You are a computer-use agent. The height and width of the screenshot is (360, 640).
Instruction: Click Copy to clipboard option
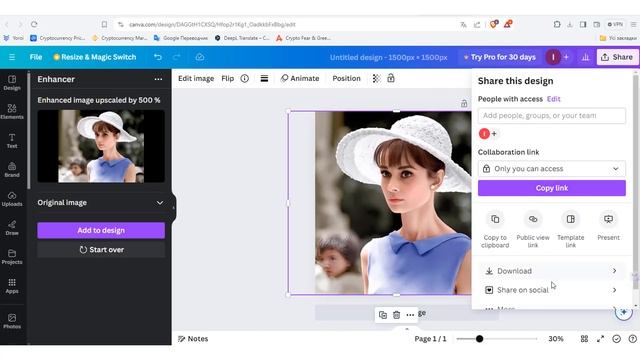click(495, 230)
